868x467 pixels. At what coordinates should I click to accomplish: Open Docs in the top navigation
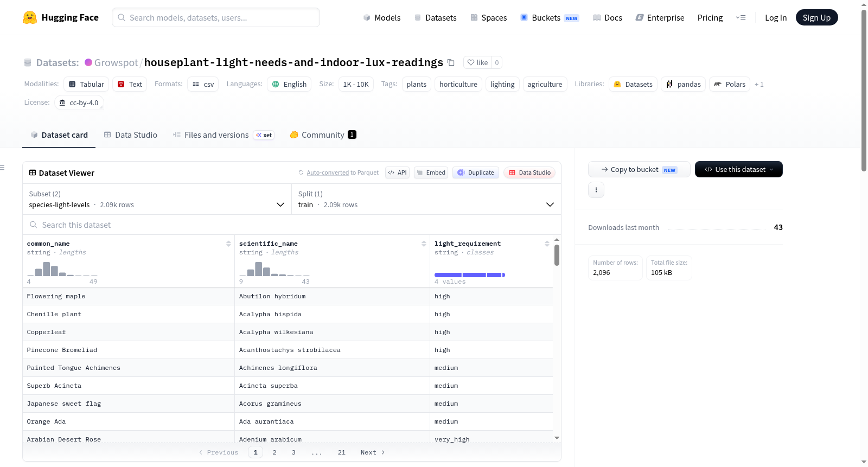coord(608,17)
